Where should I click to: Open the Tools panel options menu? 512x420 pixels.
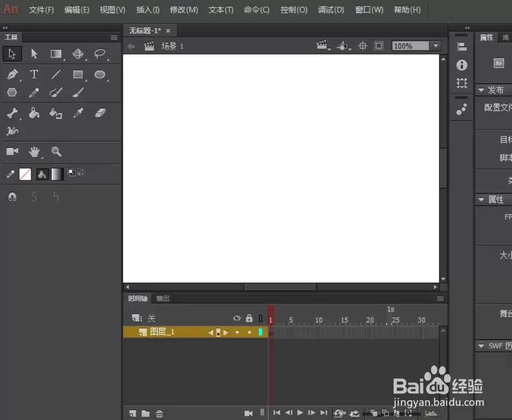click(114, 37)
